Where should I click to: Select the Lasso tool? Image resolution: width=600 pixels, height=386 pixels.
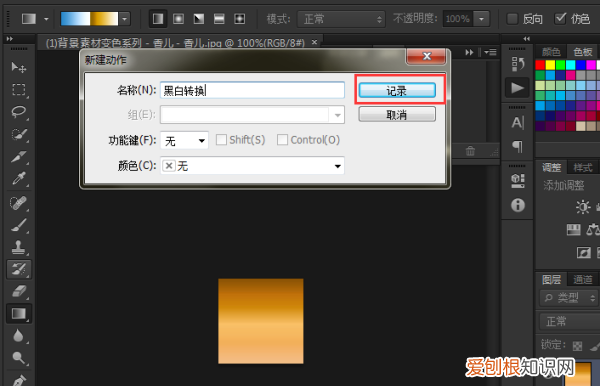(18, 112)
